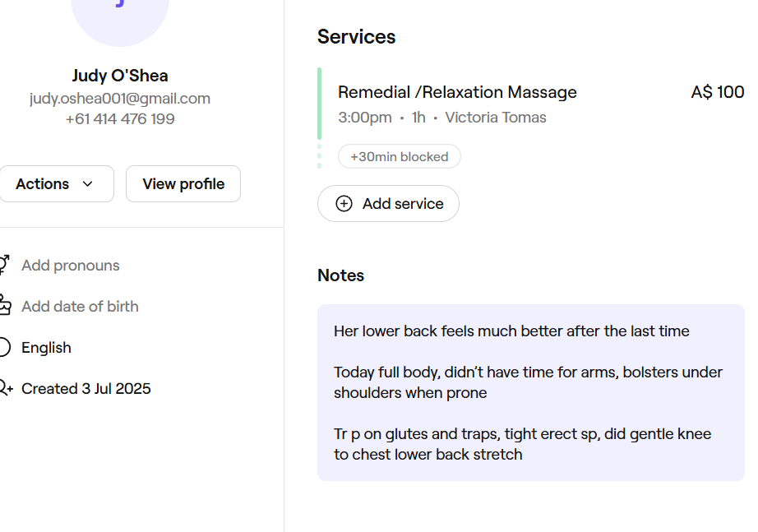Image resolution: width=758 pixels, height=532 pixels.
Task: Click the View profile button
Action: click(183, 184)
